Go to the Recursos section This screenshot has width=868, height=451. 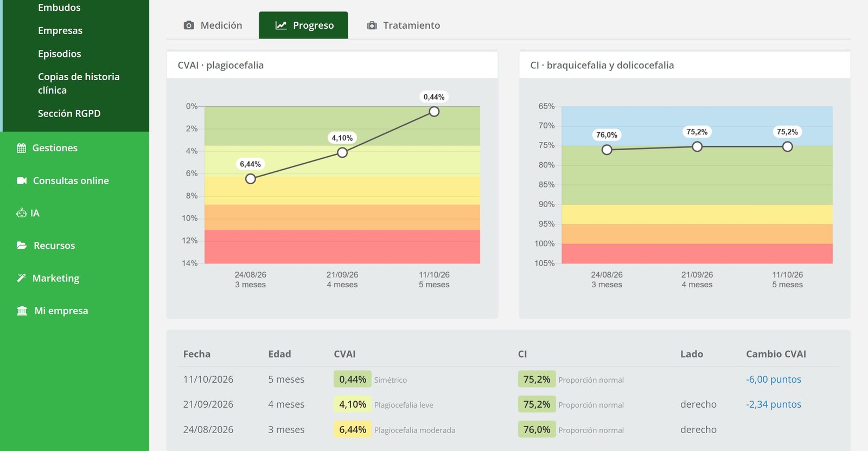54,246
